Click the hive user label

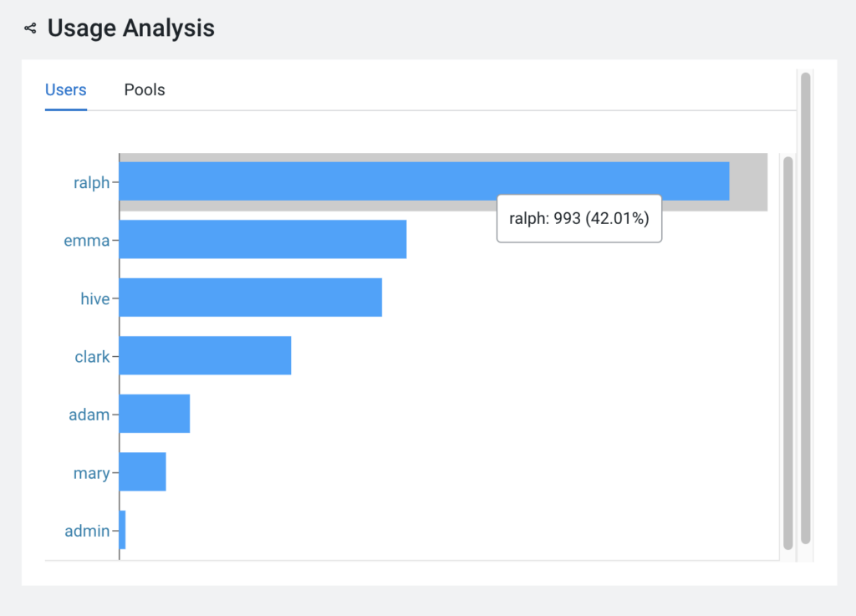click(94, 298)
